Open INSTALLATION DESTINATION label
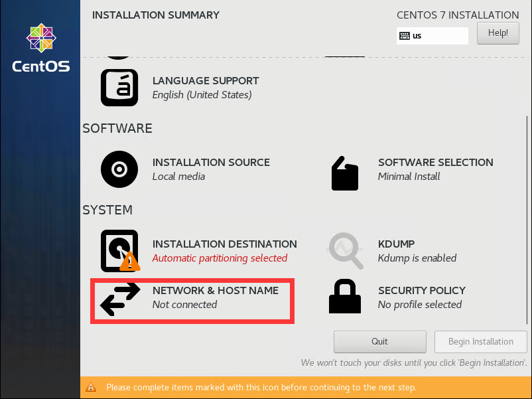This screenshot has width=532, height=399. (225, 244)
